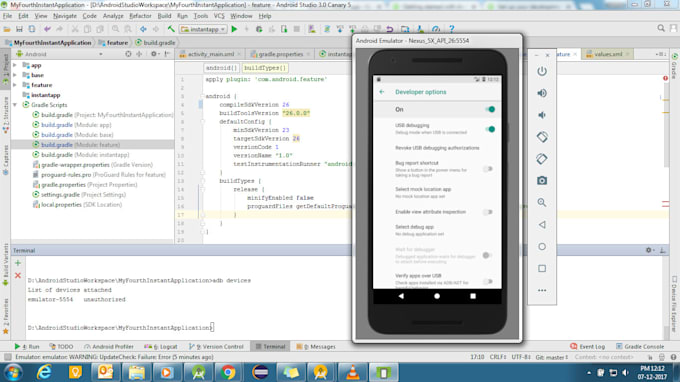680x382 pixels.
Task: Open the Event Log panel
Action: [588, 346]
